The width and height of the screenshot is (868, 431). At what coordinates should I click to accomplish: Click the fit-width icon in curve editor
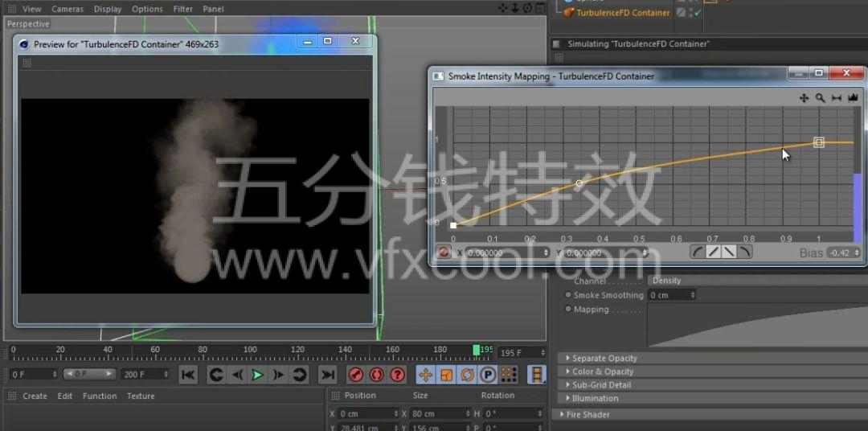[837, 98]
